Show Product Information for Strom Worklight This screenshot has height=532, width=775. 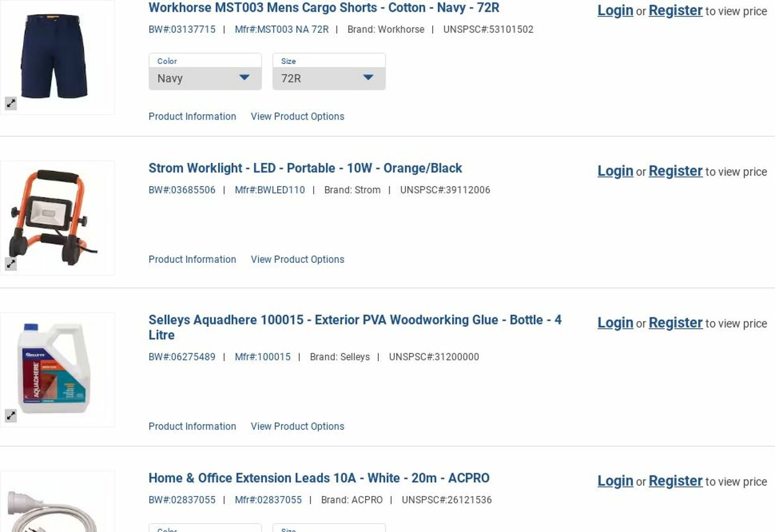(192, 260)
